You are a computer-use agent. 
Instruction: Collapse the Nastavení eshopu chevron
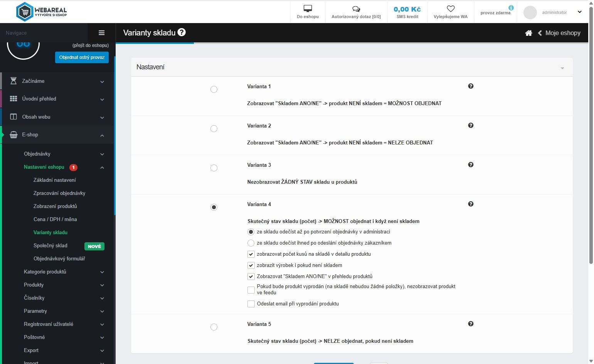(x=102, y=167)
